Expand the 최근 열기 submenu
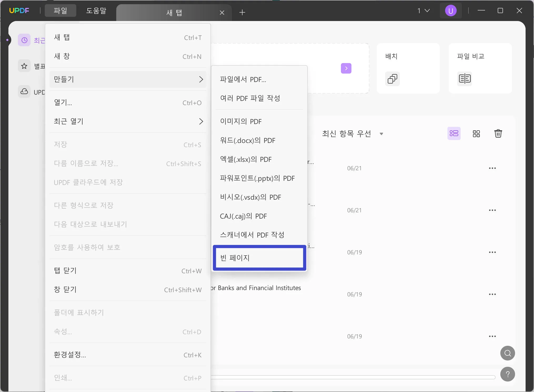The image size is (534, 392). click(x=128, y=121)
